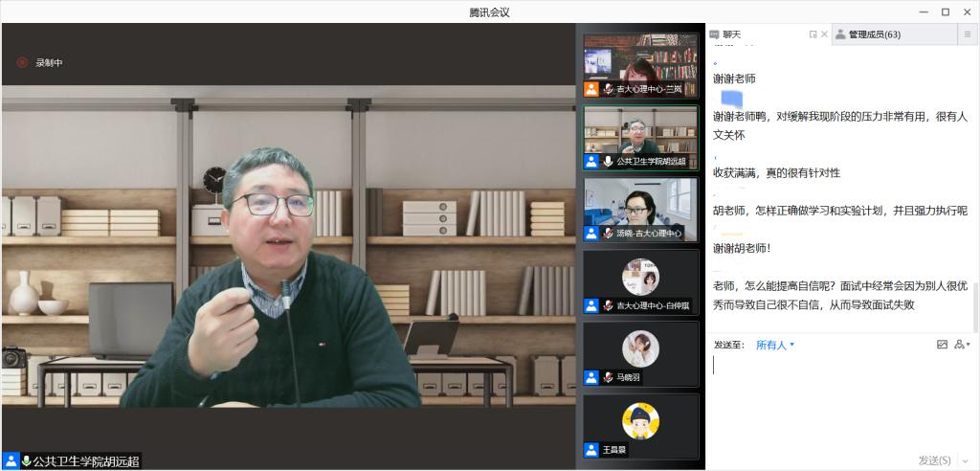Click the send image icon in chat
This screenshot has width=980, height=471.
coord(942,345)
